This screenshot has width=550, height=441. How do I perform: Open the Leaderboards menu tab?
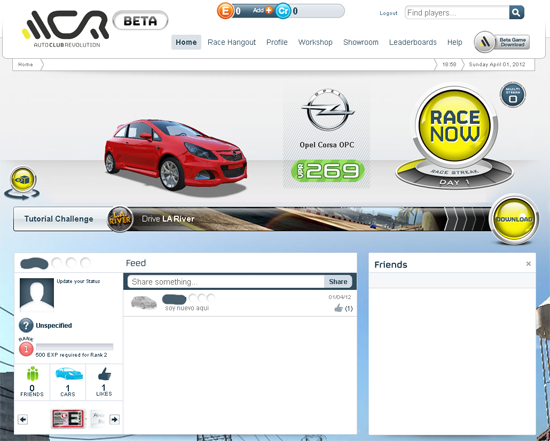click(413, 42)
